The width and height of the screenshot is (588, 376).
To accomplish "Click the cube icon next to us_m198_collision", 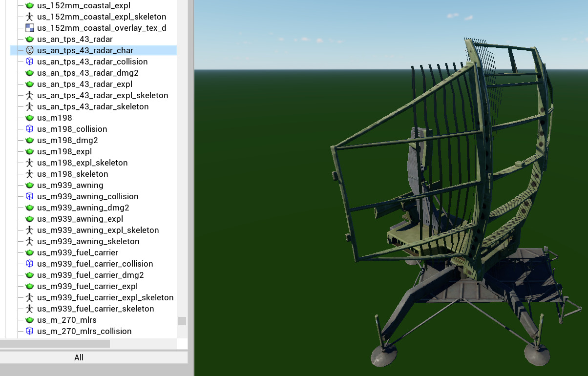I will pyautogui.click(x=29, y=129).
